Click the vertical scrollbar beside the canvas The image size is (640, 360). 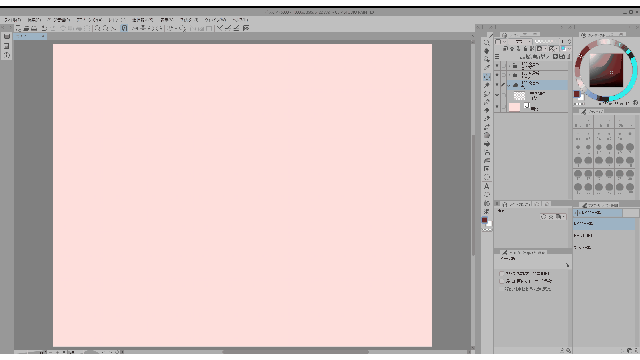click(473, 195)
